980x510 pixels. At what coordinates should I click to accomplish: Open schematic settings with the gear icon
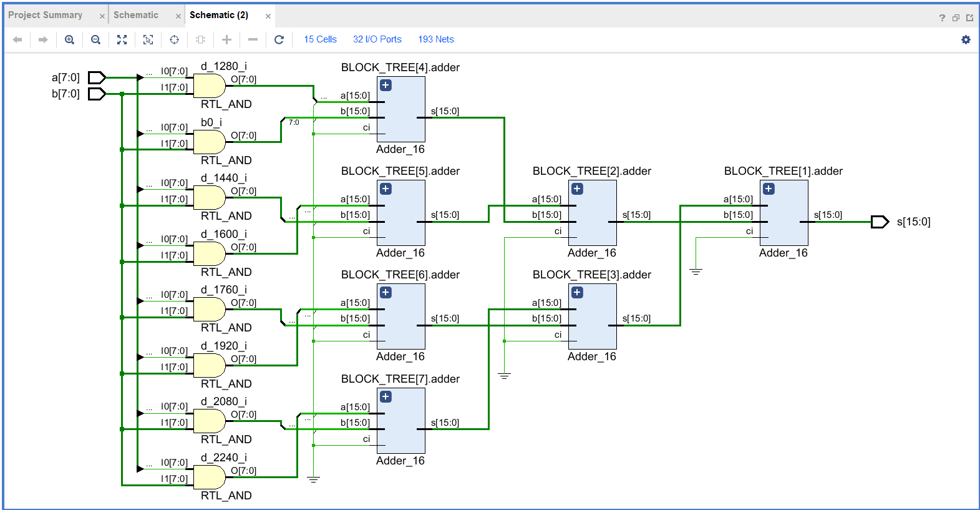966,40
